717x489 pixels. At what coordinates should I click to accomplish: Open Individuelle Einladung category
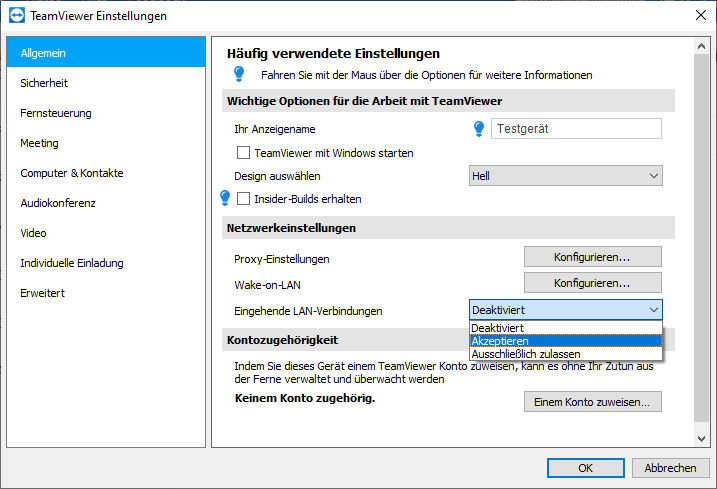pyautogui.click(x=106, y=263)
